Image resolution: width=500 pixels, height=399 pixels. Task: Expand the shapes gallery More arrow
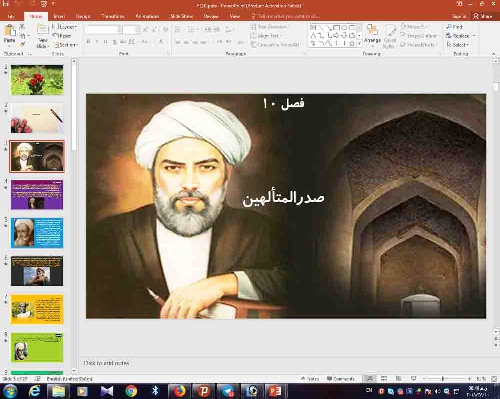(x=360, y=43)
